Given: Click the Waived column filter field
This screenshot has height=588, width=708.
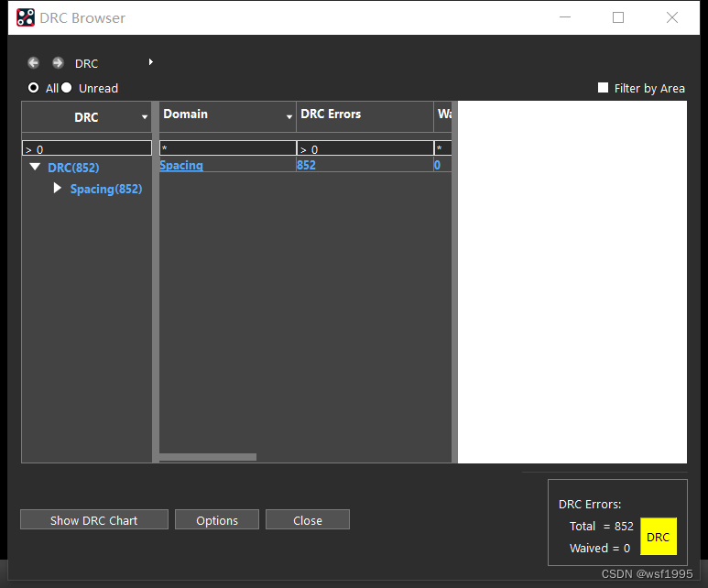Looking at the screenshot, I should [x=443, y=148].
